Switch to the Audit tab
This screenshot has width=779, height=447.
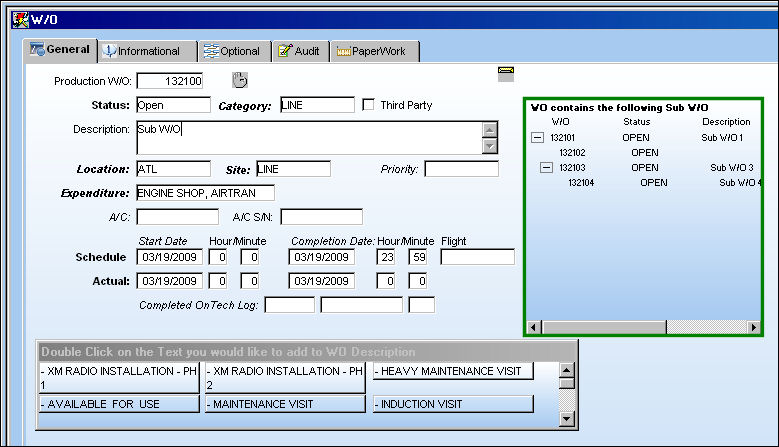pyautogui.click(x=301, y=51)
